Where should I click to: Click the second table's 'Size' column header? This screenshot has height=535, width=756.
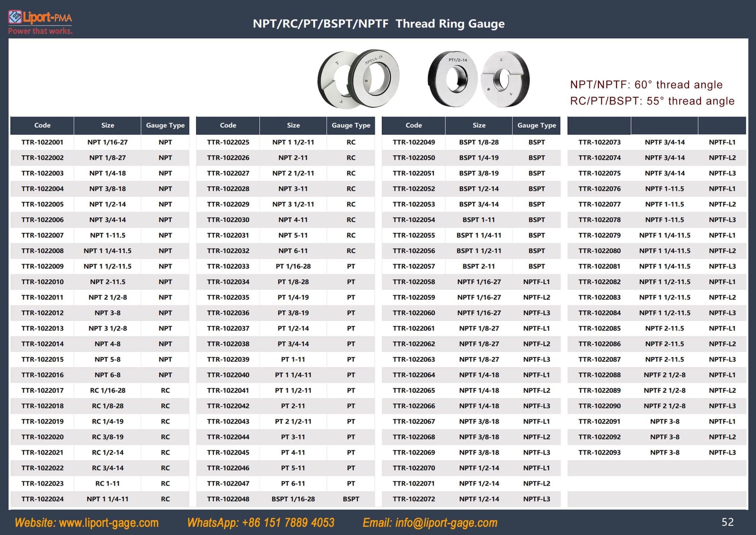pyautogui.click(x=293, y=125)
